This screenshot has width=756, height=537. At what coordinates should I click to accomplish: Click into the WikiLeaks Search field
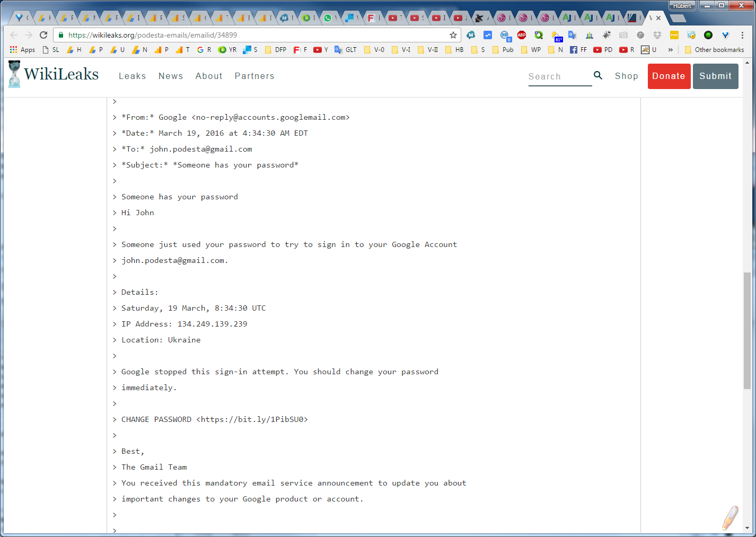pyautogui.click(x=559, y=76)
